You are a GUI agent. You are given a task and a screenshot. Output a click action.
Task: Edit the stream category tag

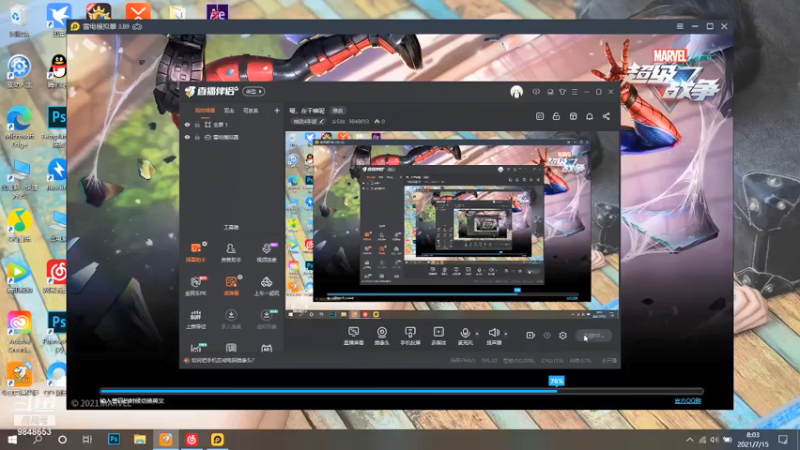coord(308,121)
